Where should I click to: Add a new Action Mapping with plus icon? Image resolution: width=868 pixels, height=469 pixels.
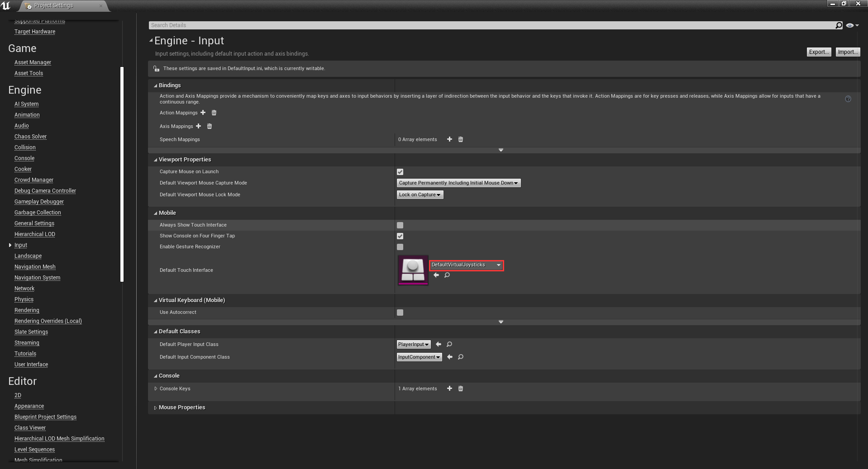(203, 113)
